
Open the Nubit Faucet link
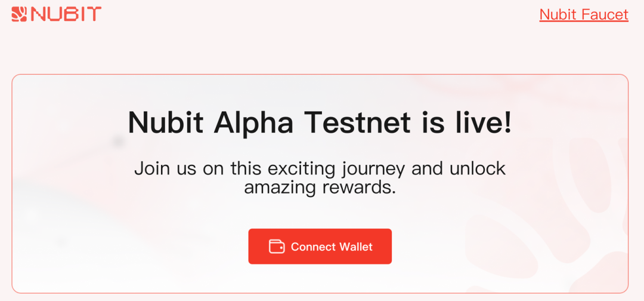tap(584, 14)
